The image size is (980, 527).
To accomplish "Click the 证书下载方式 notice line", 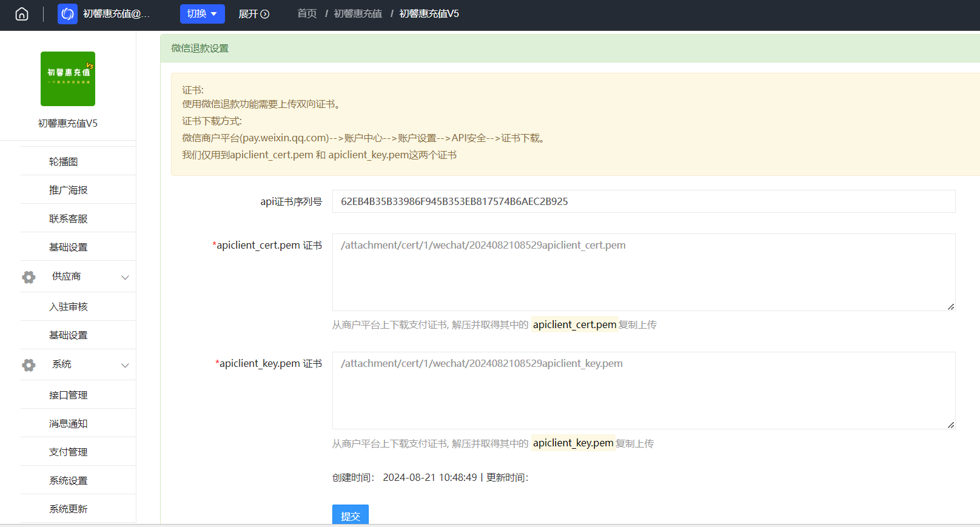I will (x=212, y=121).
